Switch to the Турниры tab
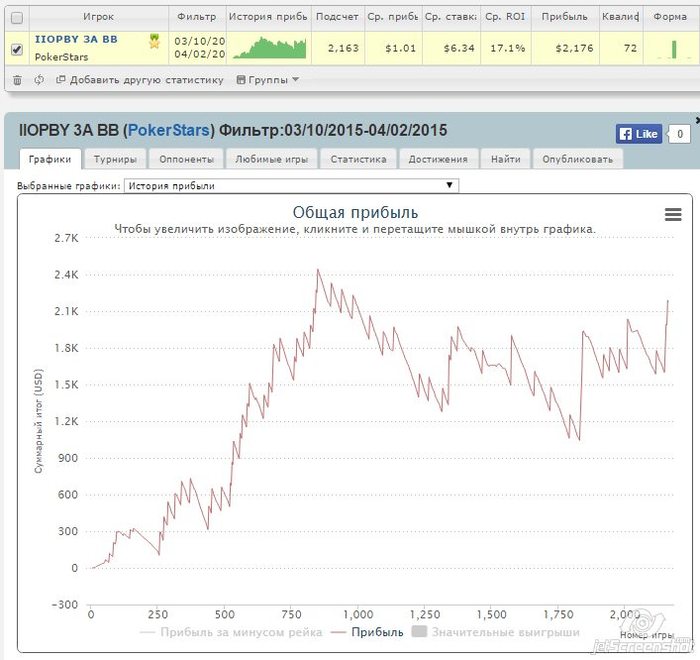The image size is (700, 660). click(x=115, y=159)
